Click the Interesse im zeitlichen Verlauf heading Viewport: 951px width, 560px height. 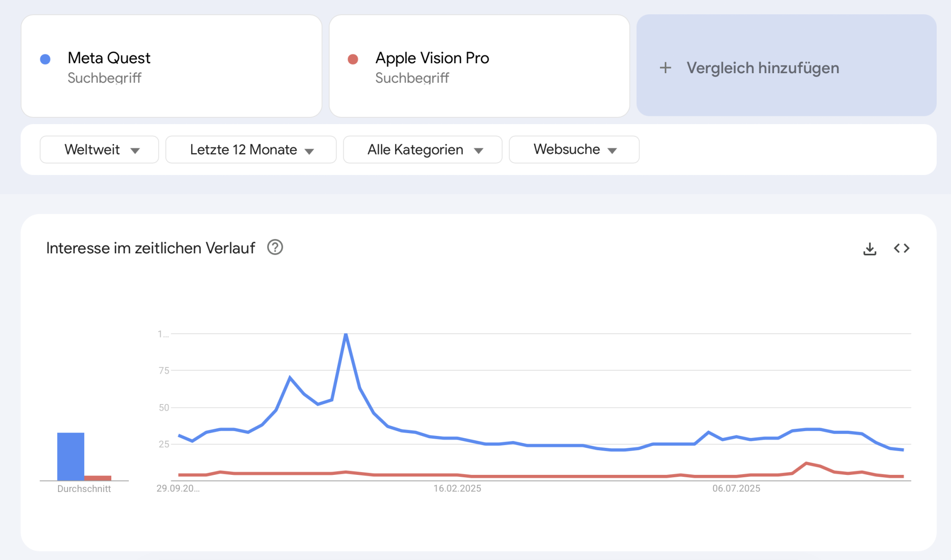pyautogui.click(x=150, y=248)
